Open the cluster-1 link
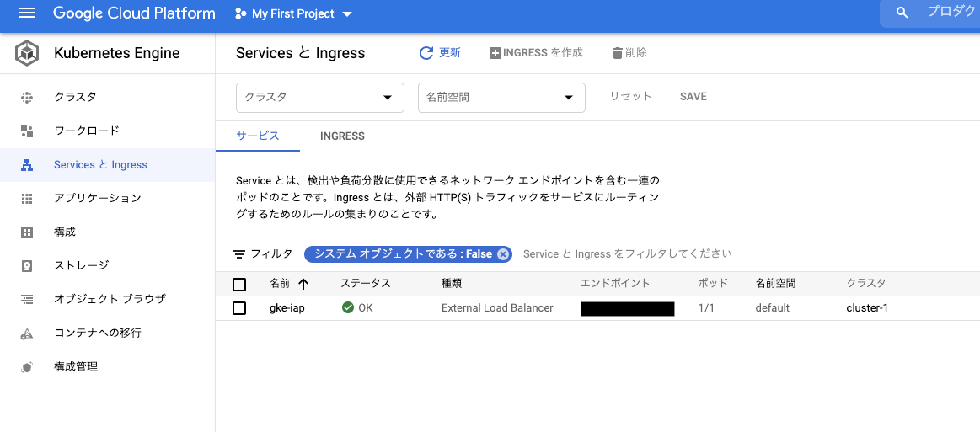The image size is (980, 432). [867, 308]
